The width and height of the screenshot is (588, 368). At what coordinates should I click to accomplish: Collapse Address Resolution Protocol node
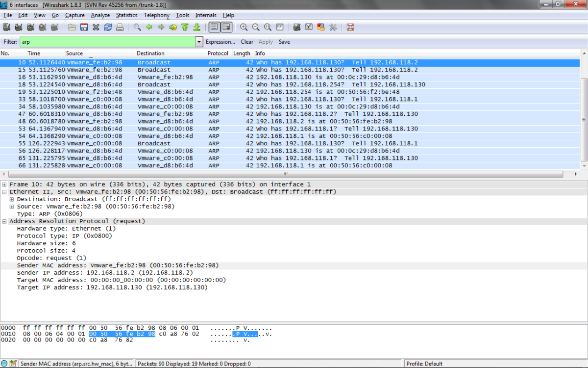tap(4, 221)
